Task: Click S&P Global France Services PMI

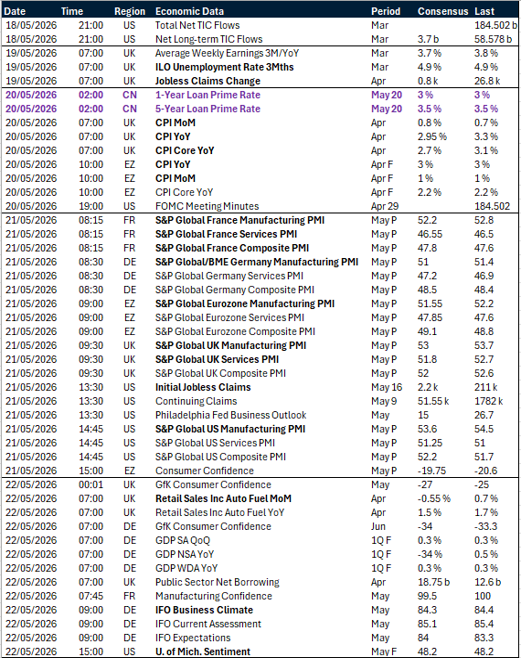Action: click(226, 234)
